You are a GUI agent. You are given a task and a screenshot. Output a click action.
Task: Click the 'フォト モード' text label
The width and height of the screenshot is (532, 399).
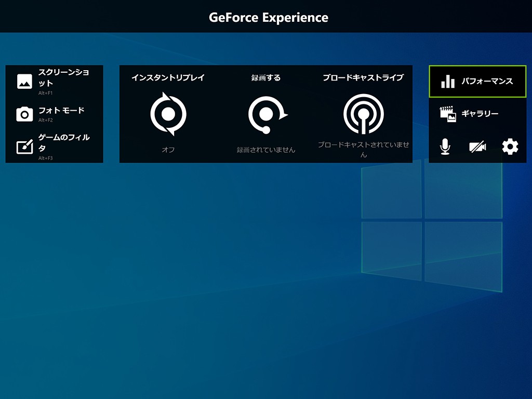pyautogui.click(x=61, y=111)
